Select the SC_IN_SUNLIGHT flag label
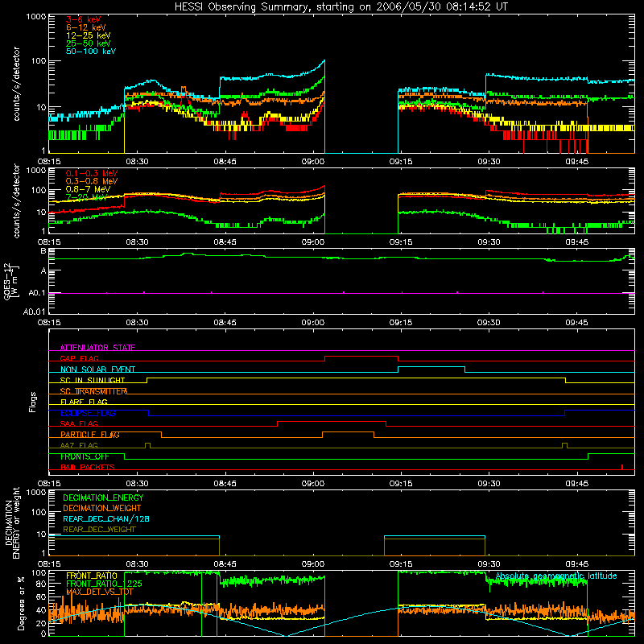The height and width of the screenshot is (644, 644). tap(93, 380)
